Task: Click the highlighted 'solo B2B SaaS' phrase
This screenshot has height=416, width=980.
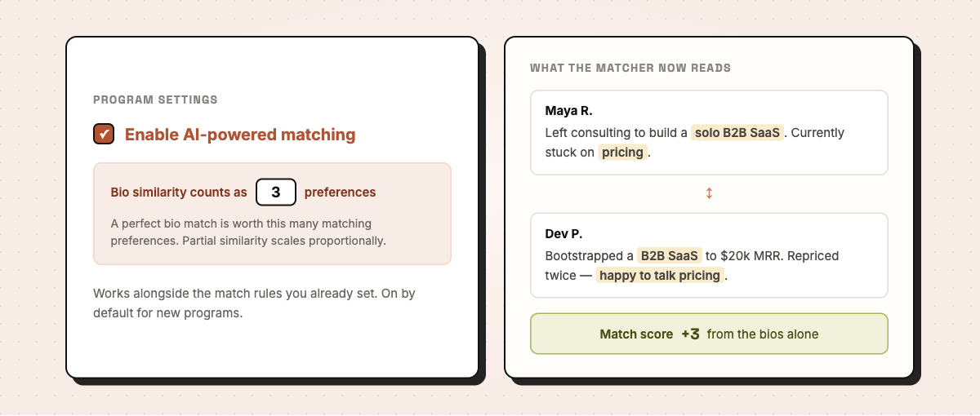Action: [x=738, y=132]
